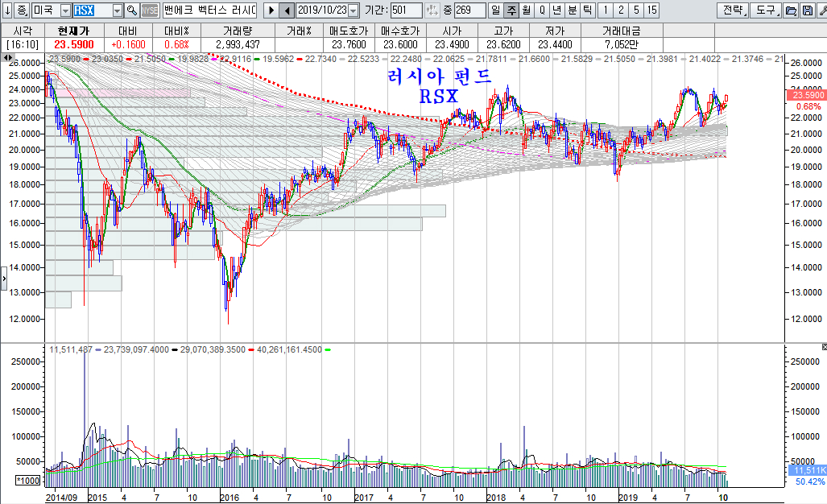Click the 현재가 column header
Image resolution: width=827 pixels, height=504 pixels.
(x=74, y=31)
